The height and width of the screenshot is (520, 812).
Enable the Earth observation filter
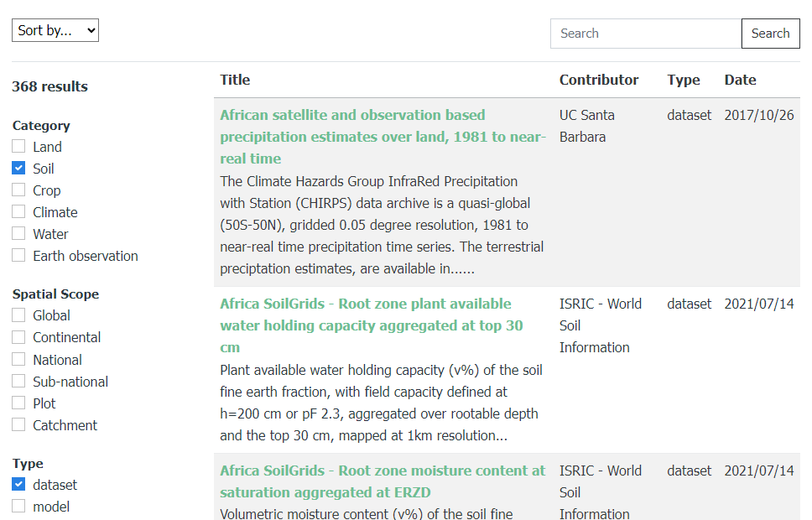(x=18, y=256)
